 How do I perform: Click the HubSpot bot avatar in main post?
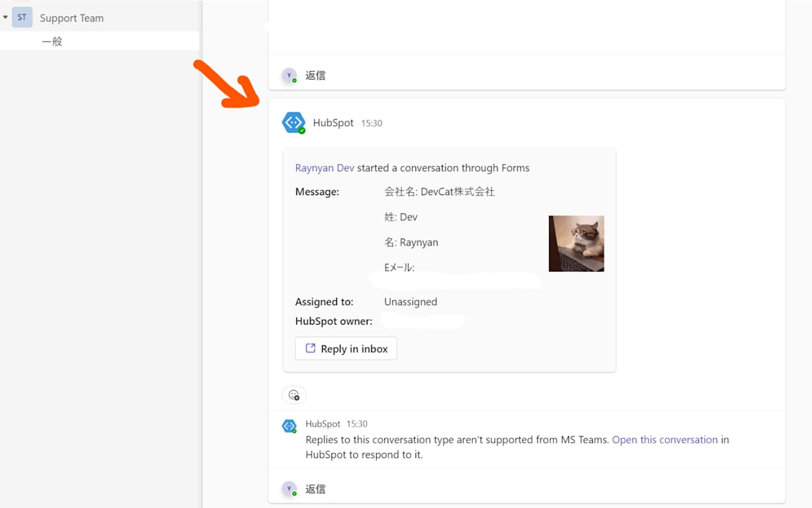click(294, 123)
